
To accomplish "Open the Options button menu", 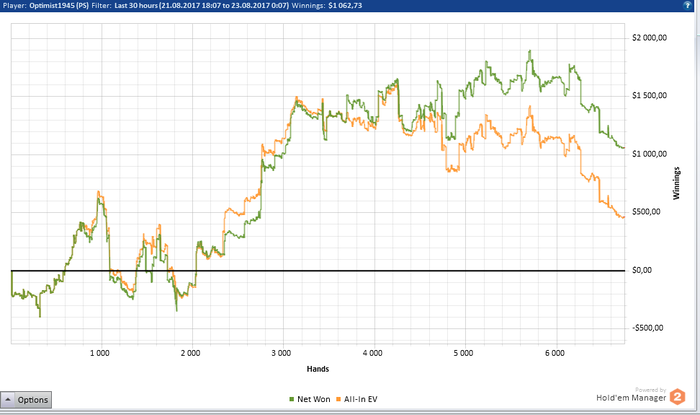I will coord(26,400).
